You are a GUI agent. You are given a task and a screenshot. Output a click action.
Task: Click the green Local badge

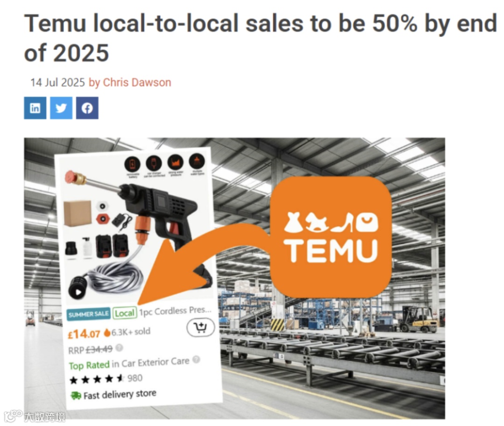click(x=125, y=313)
